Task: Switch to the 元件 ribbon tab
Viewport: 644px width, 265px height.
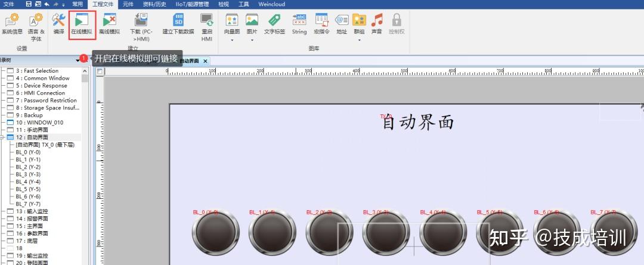Action: click(128, 4)
